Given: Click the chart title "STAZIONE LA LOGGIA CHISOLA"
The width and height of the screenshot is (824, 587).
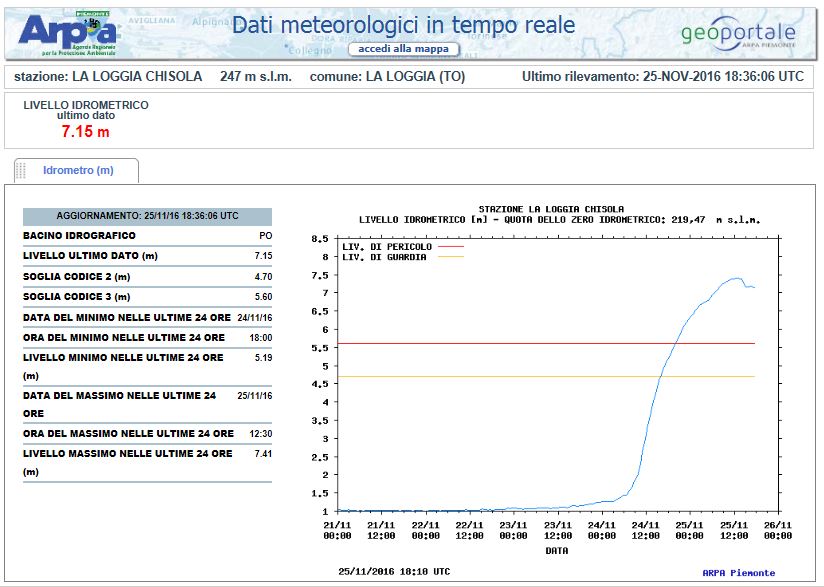Looking at the screenshot, I should coord(551,209).
